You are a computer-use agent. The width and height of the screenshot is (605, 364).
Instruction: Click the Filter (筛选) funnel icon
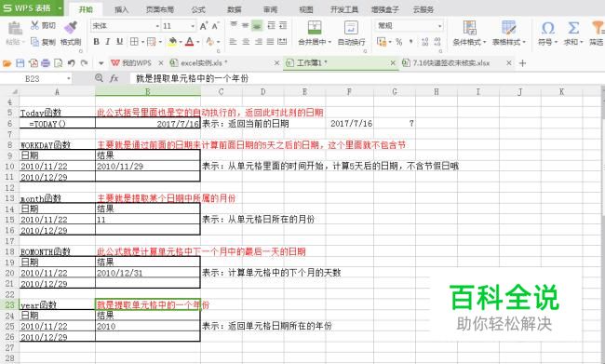(598, 27)
